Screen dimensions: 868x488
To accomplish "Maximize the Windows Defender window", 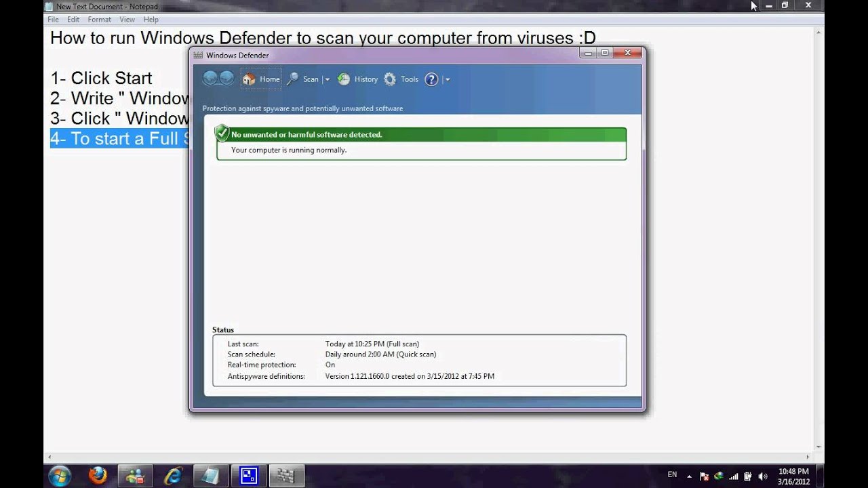I will pyautogui.click(x=605, y=53).
